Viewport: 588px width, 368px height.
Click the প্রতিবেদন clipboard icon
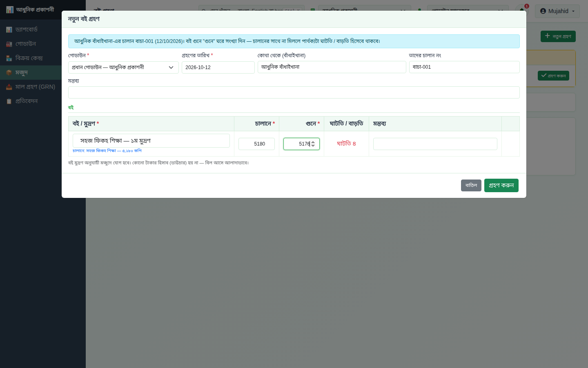tap(9, 101)
